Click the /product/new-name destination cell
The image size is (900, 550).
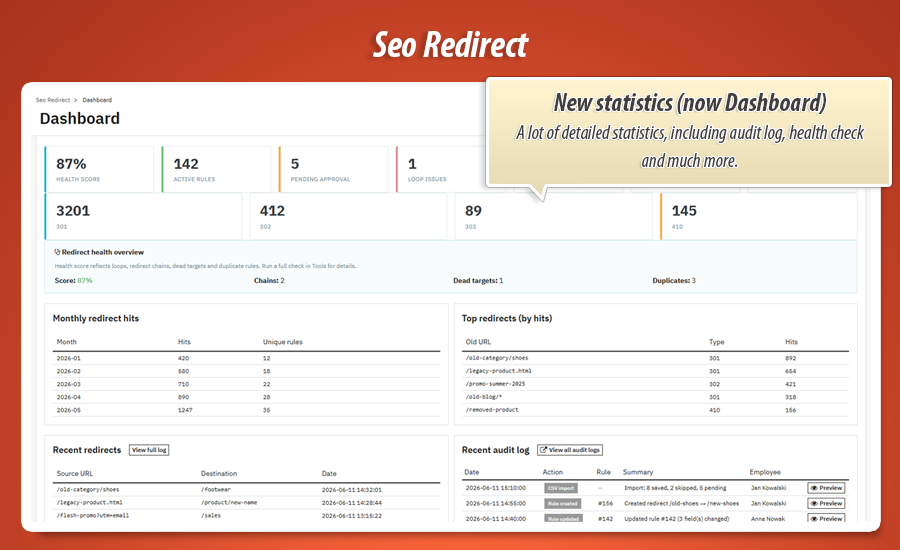(229, 502)
